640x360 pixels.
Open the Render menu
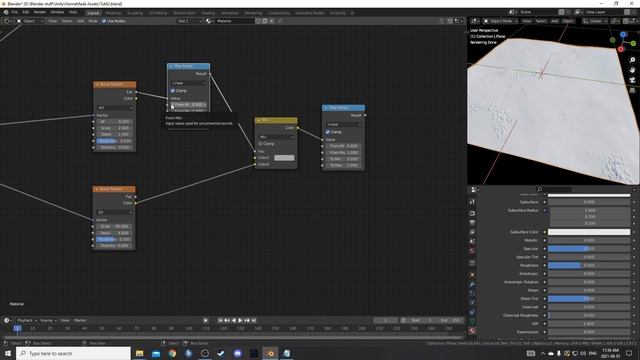(40, 12)
